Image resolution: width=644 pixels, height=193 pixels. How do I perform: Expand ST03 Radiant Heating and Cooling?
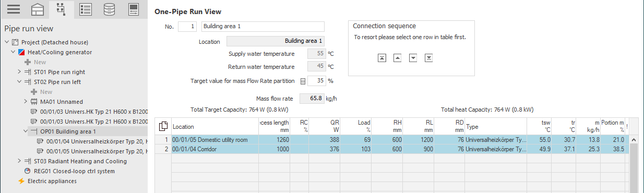19,161
